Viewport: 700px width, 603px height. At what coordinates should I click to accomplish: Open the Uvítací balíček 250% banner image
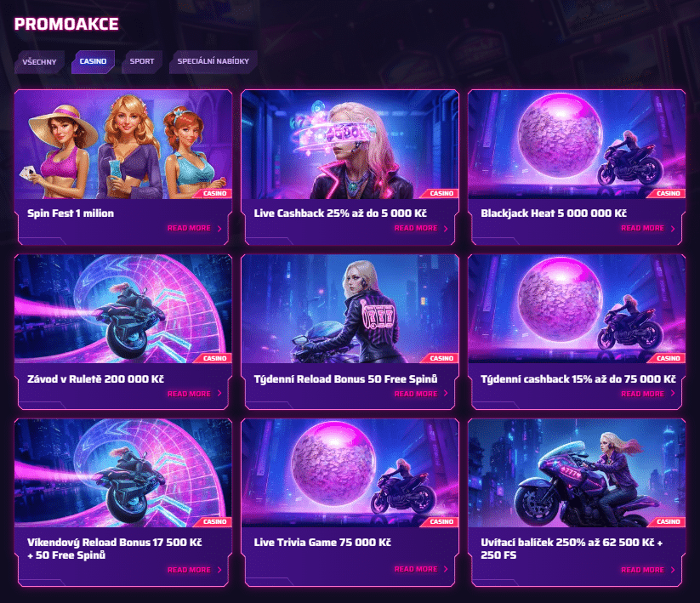[577, 473]
